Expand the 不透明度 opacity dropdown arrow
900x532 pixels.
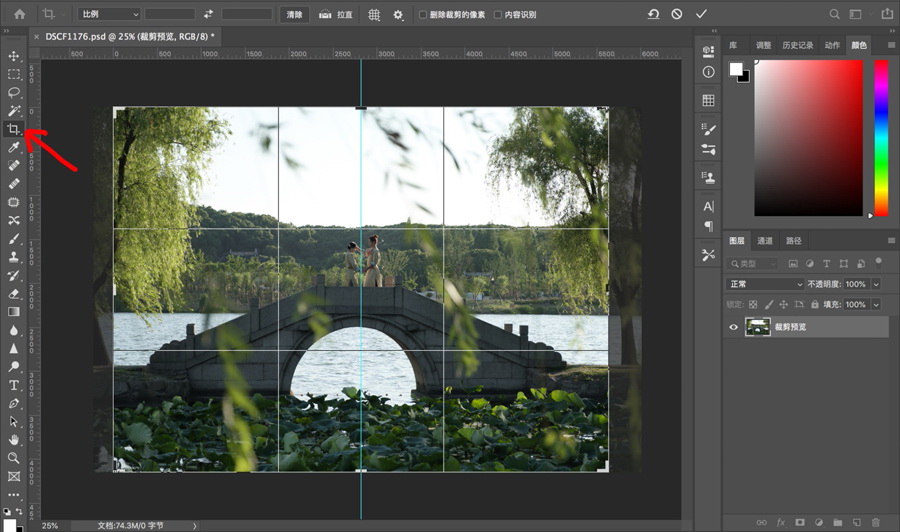coord(876,284)
